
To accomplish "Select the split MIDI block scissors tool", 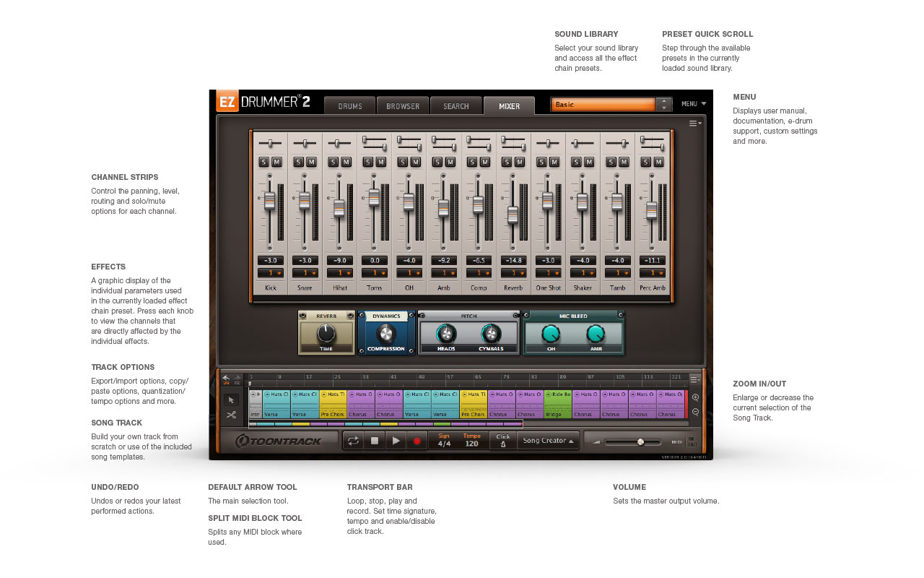I will pyautogui.click(x=231, y=415).
